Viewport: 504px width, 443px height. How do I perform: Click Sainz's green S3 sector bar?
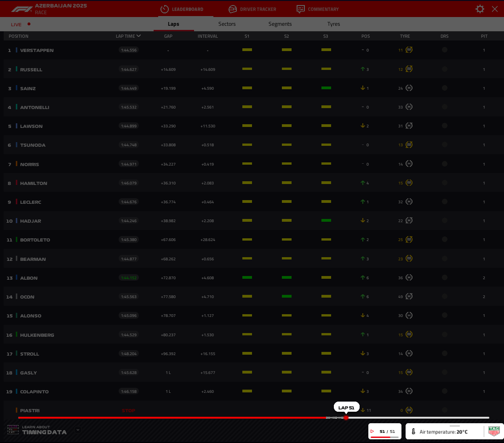[326, 88]
